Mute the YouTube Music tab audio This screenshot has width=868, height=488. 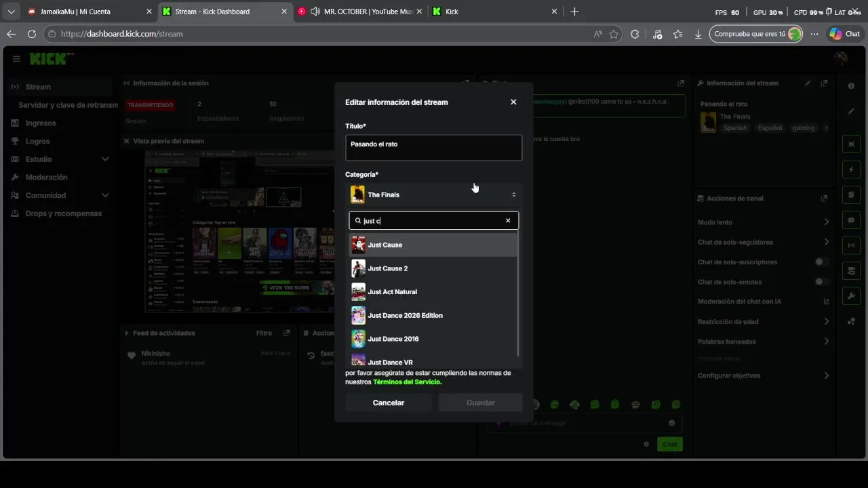point(315,12)
